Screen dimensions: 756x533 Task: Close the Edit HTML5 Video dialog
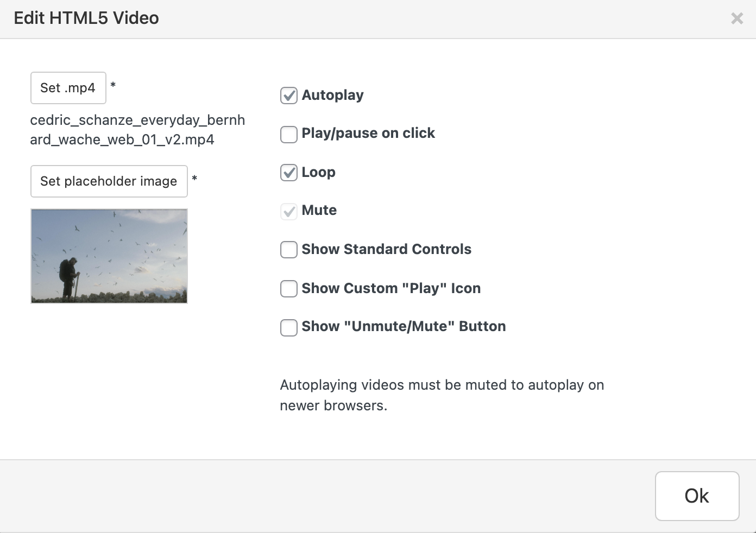coord(737,18)
